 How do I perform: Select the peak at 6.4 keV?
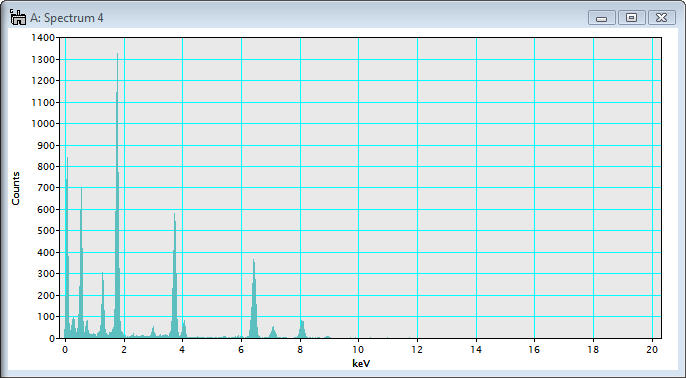click(x=254, y=299)
